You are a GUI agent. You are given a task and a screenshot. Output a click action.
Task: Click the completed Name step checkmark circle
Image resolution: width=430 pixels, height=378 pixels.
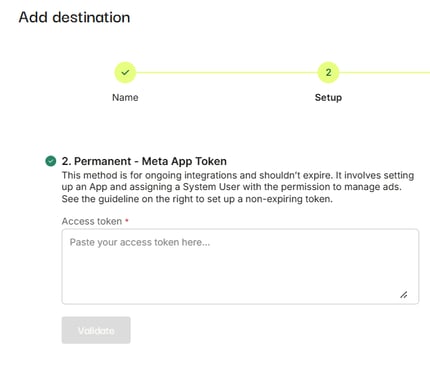(125, 72)
